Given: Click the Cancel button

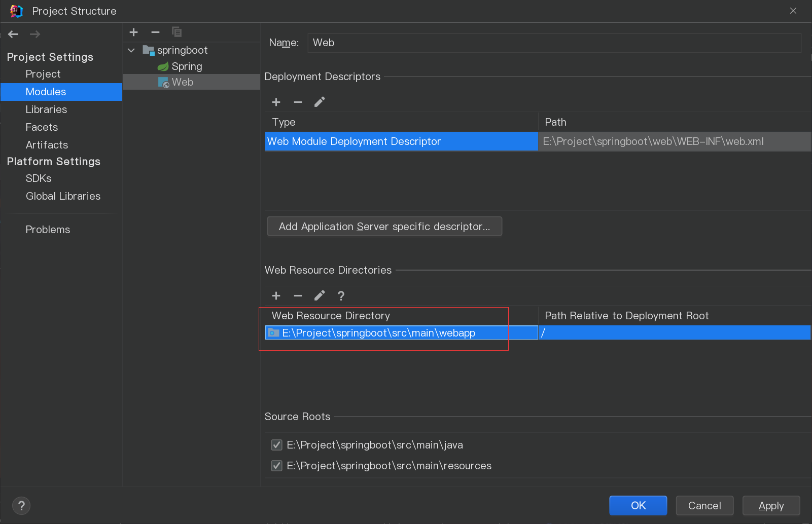Looking at the screenshot, I should point(704,505).
